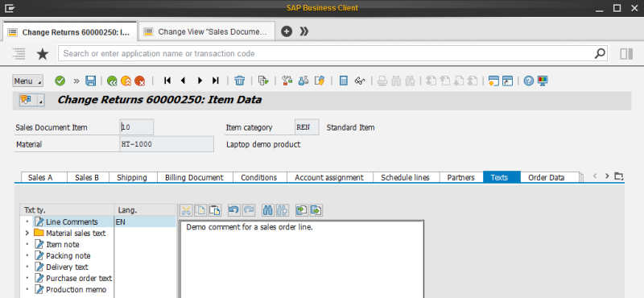Show more tabs with the double chevron
644x298 pixels.
(x=304, y=31)
